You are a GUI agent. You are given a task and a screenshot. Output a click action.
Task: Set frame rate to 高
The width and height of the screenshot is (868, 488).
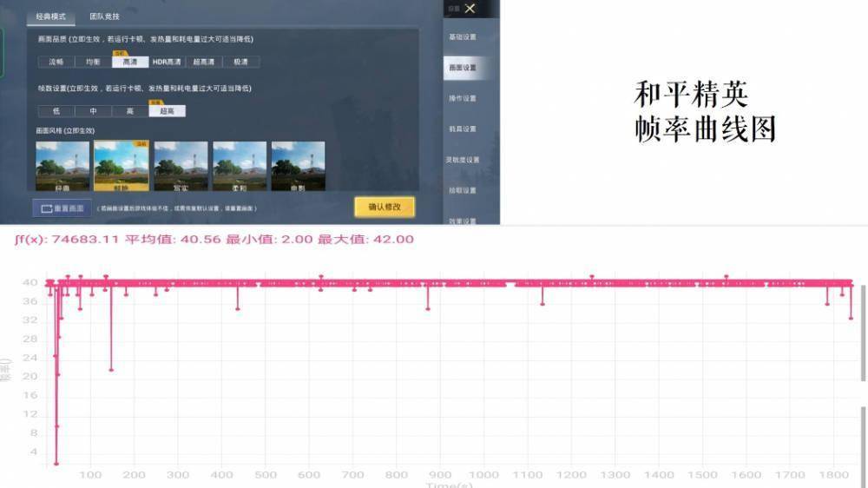[130, 111]
